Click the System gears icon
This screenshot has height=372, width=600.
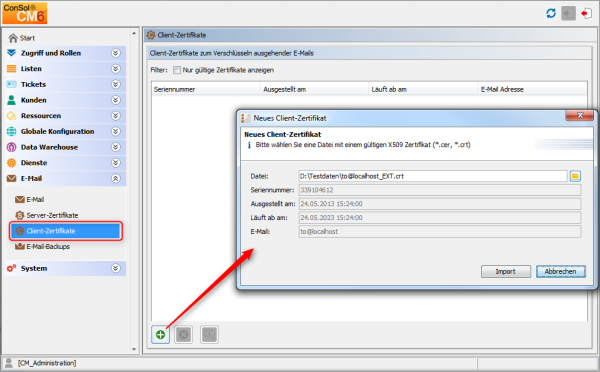click(x=11, y=268)
